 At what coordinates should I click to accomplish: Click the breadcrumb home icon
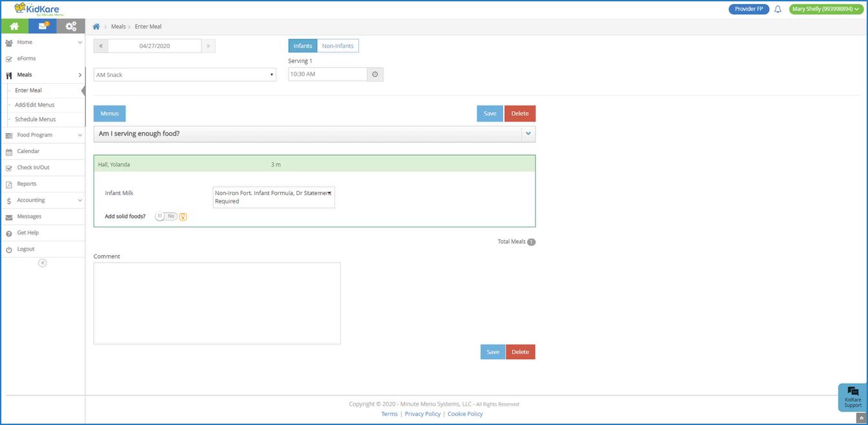click(96, 26)
